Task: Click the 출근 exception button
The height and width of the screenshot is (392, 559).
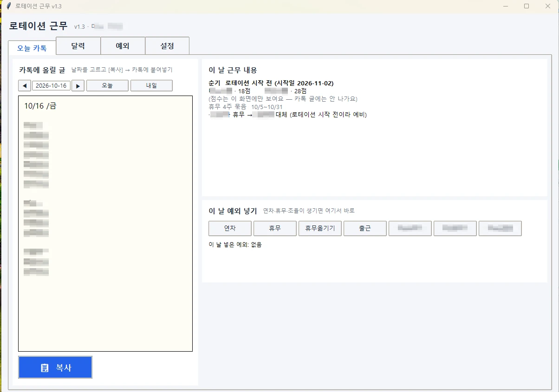Action: [x=365, y=229]
